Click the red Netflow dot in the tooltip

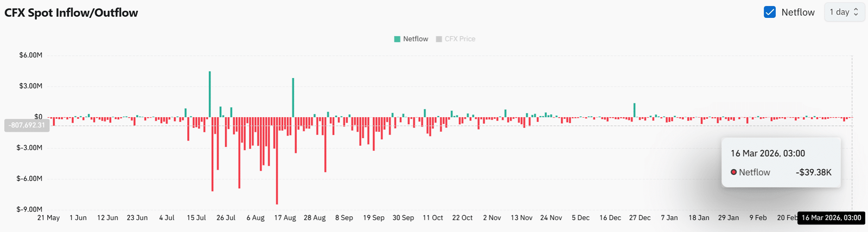pos(733,172)
